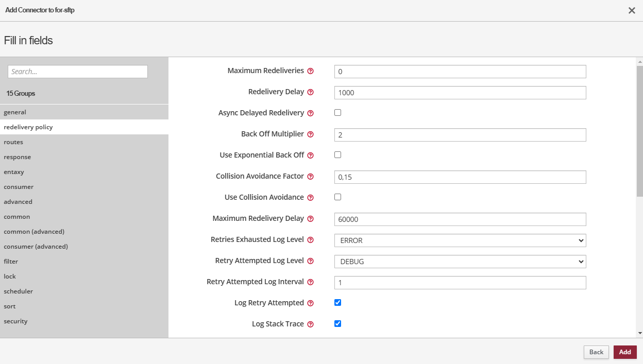This screenshot has width=643, height=364.
Task: Select the scheduler group in sidebar
Action: (18, 291)
